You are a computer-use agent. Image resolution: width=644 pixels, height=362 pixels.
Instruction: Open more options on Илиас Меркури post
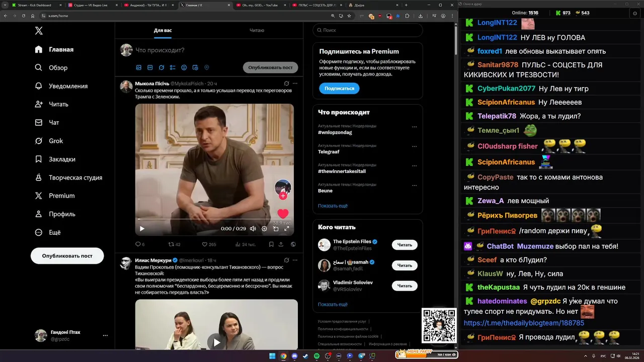click(x=295, y=260)
